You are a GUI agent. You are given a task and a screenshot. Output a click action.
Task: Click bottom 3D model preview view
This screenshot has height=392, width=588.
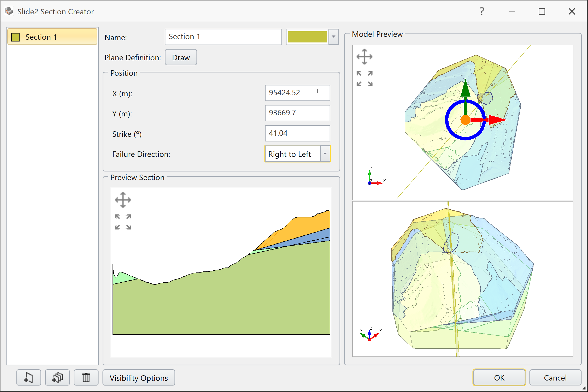pos(463,279)
